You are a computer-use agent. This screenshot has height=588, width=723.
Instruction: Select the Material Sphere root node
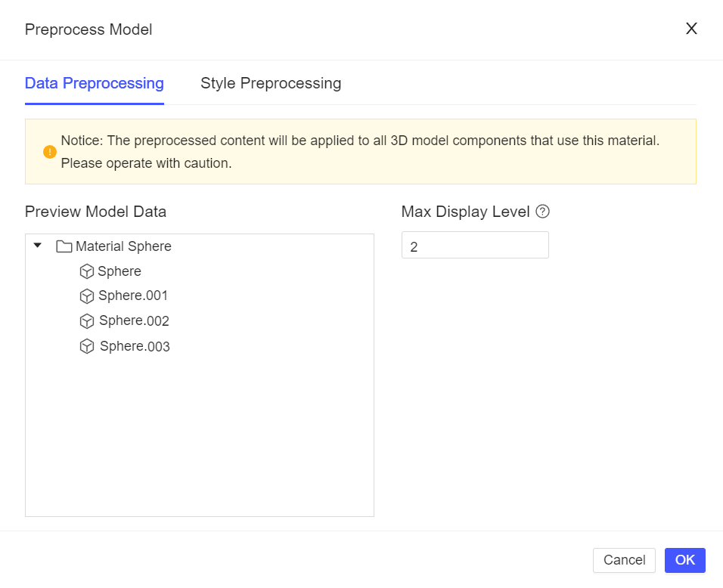(123, 245)
